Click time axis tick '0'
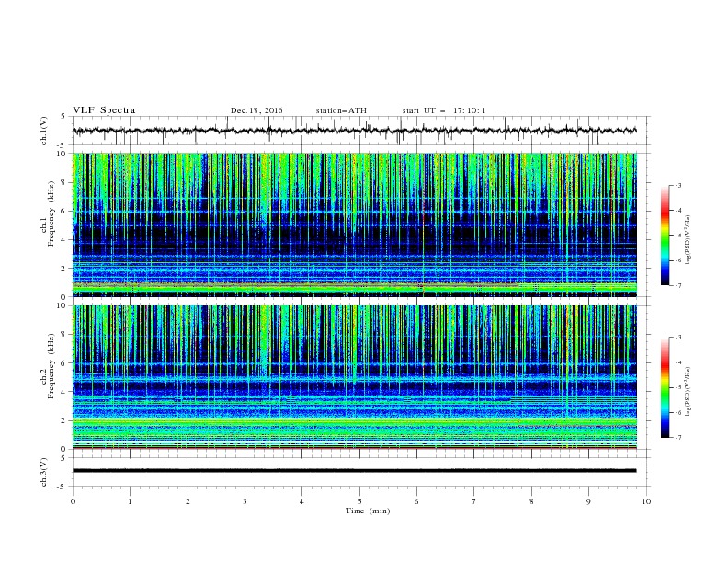Image resolution: width=728 pixels, height=563 pixels. click(x=73, y=501)
